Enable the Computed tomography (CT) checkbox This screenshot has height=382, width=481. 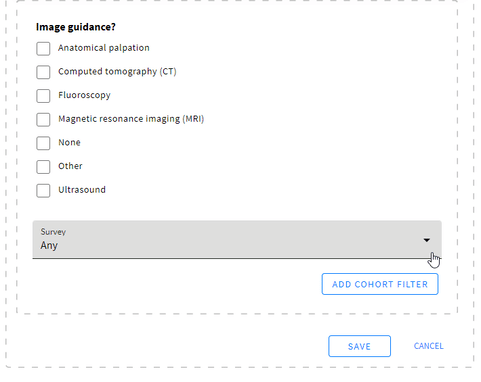43,72
